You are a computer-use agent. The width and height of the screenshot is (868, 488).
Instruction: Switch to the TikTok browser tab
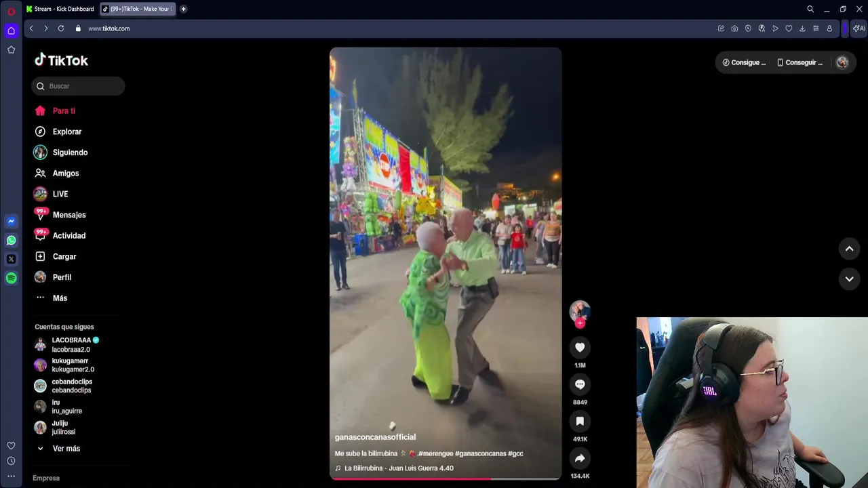pyautogui.click(x=137, y=9)
